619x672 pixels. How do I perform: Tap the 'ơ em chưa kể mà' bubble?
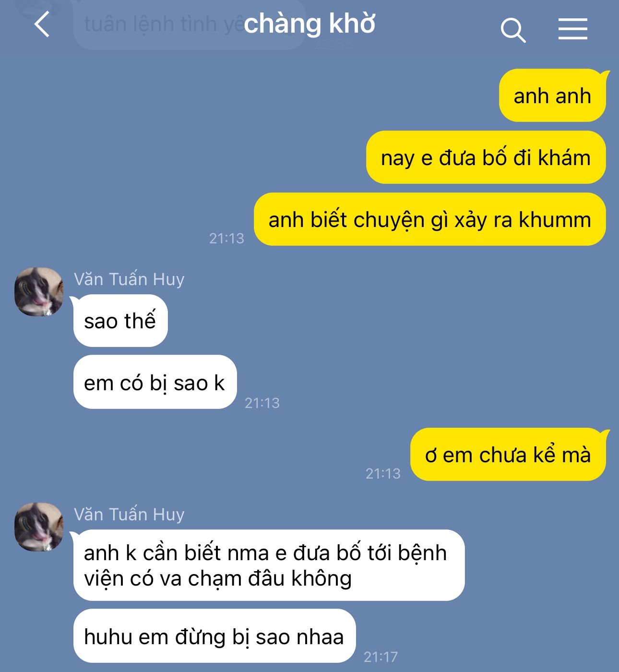(x=508, y=455)
